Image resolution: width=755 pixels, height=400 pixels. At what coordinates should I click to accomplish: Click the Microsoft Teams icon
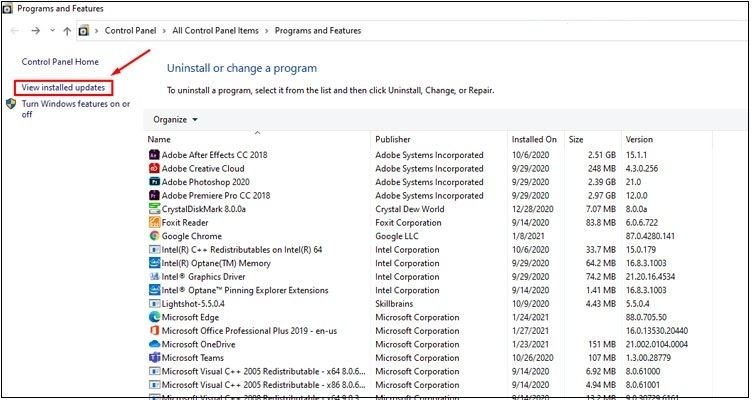point(154,357)
